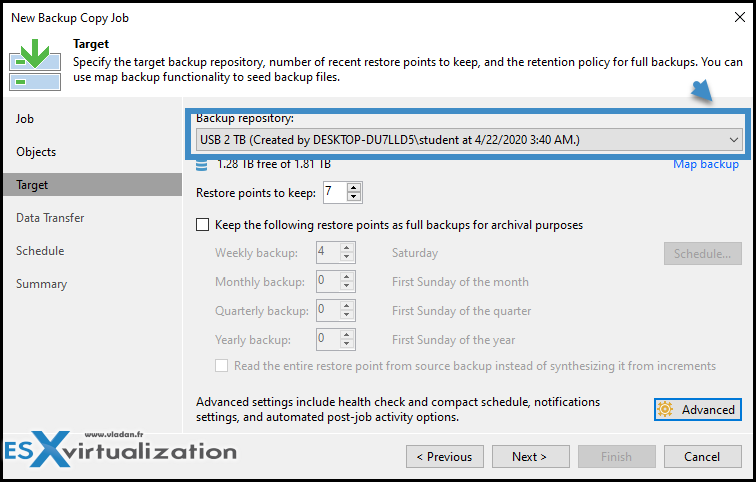The image size is (756, 482).
Task: Click the restore points to keep field
Action: pyautogui.click(x=335, y=192)
